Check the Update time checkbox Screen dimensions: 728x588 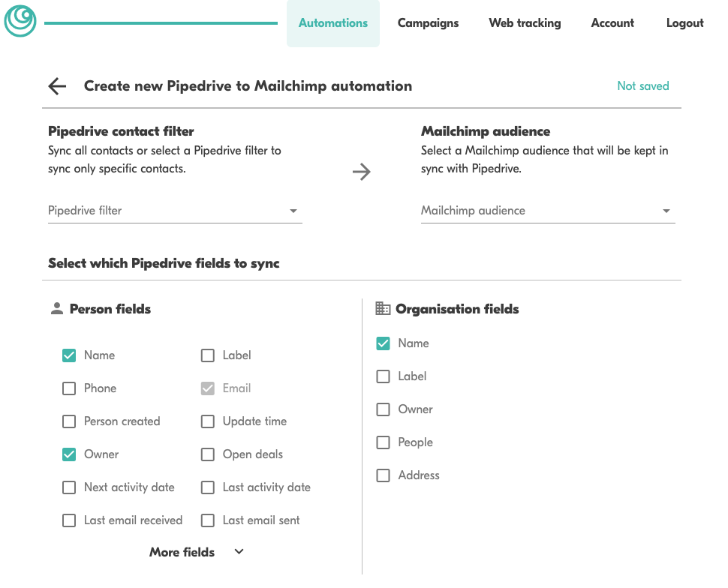(208, 421)
